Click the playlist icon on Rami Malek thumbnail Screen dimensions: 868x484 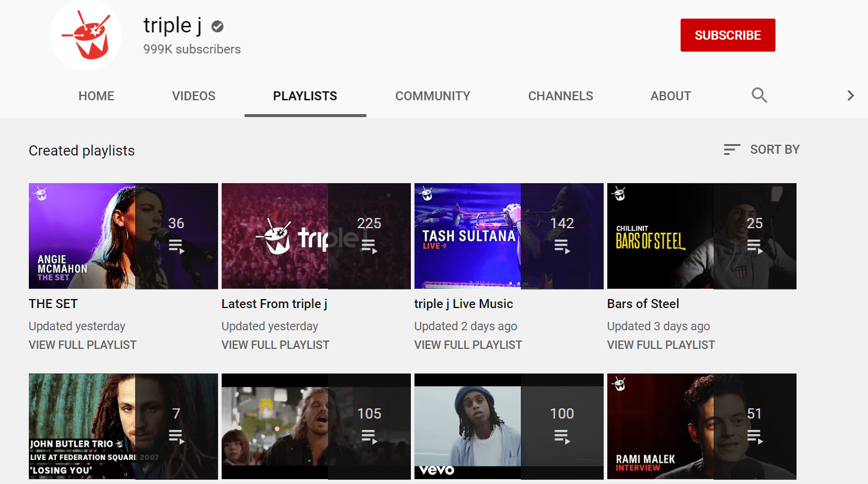click(x=754, y=437)
